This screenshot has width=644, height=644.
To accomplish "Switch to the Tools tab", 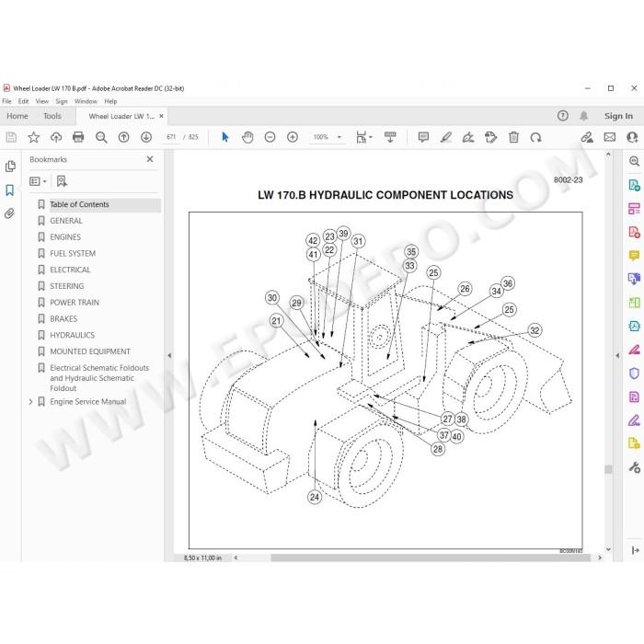I will coord(52,116).
